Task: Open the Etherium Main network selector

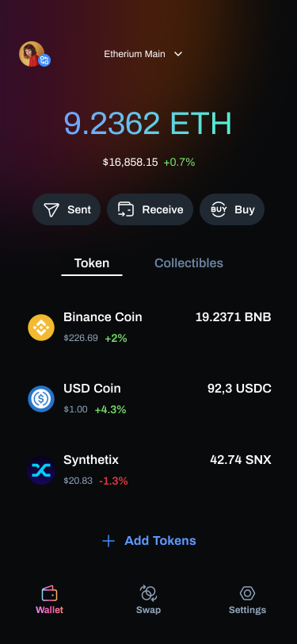Action: (143, 54)
